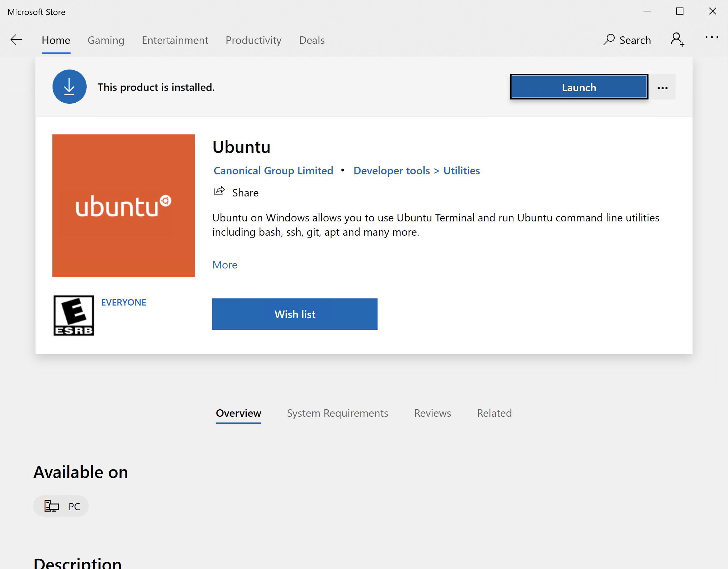The image size is (728, 569).
Task: Select the Reviews tab
Action: (x=432, y=413)
